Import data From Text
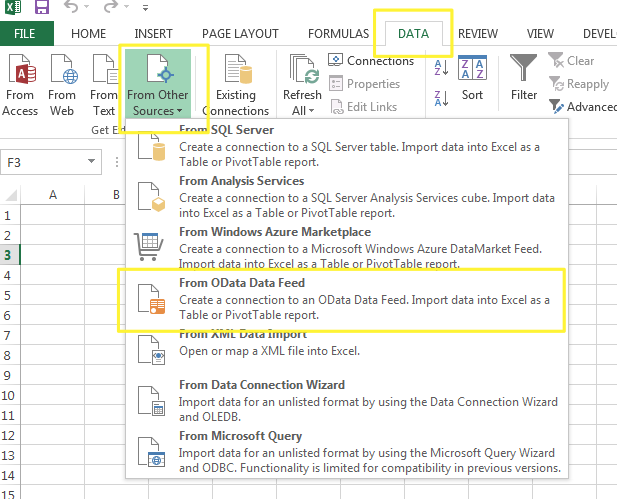Image resolution: width=617 pixels, height=499 pixels. 104,85
